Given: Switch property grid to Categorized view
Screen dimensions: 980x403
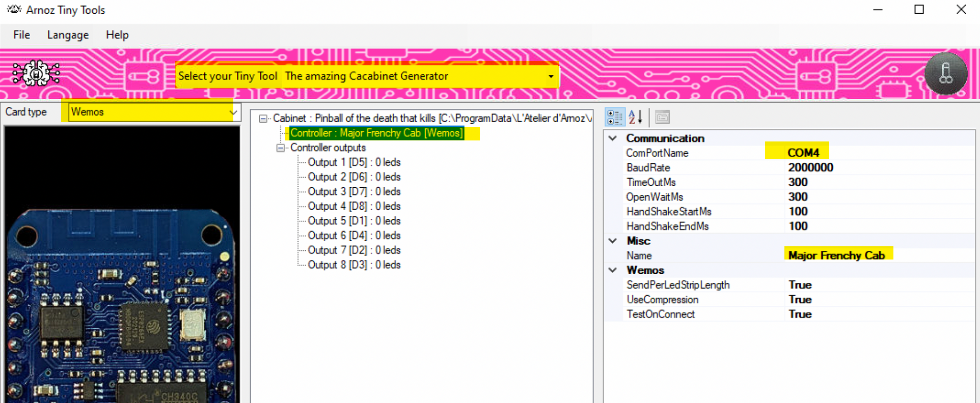Looking at the screenshot, I should coord(615,117).
